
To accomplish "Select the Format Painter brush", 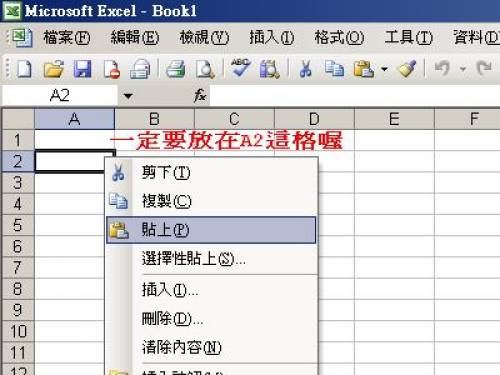I will [x=407, y=69].
